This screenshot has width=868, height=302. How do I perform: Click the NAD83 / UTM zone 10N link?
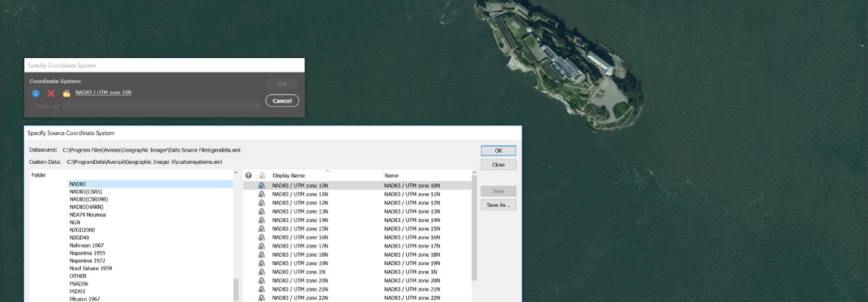103,93
